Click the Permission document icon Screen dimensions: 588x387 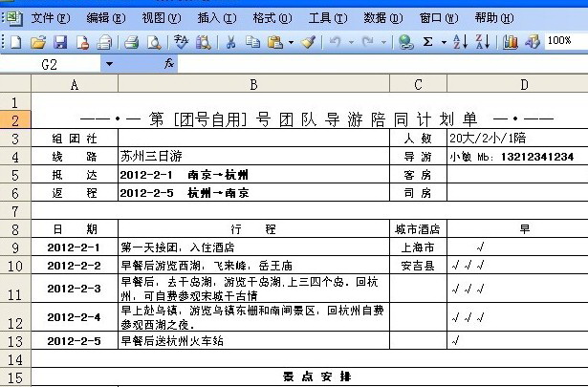pos(82,42)
